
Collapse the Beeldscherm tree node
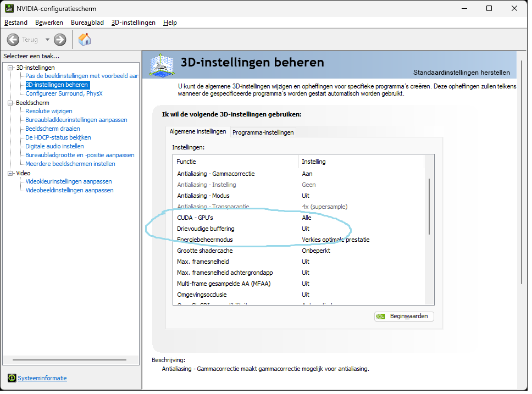point(10,103)
